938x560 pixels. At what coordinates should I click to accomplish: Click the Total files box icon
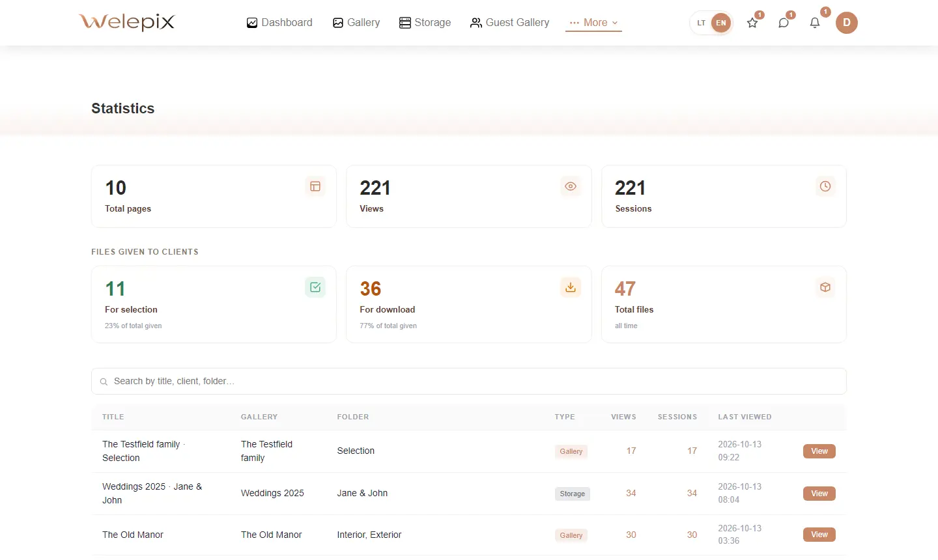825,287
